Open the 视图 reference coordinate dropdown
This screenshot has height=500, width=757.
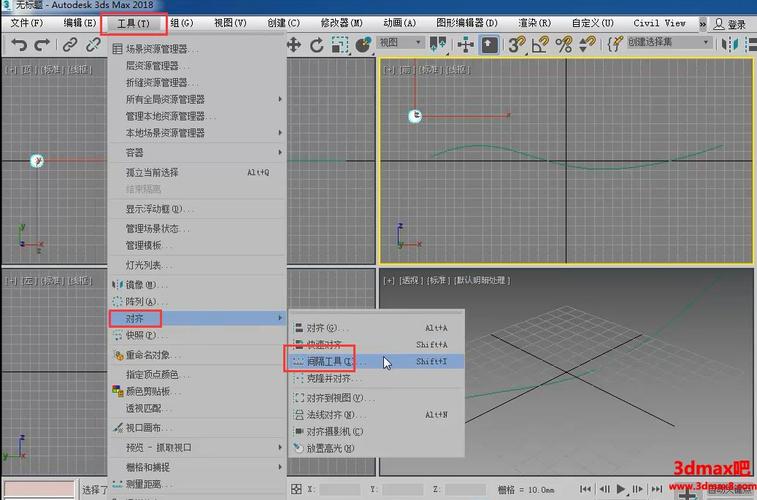point(400,42)
